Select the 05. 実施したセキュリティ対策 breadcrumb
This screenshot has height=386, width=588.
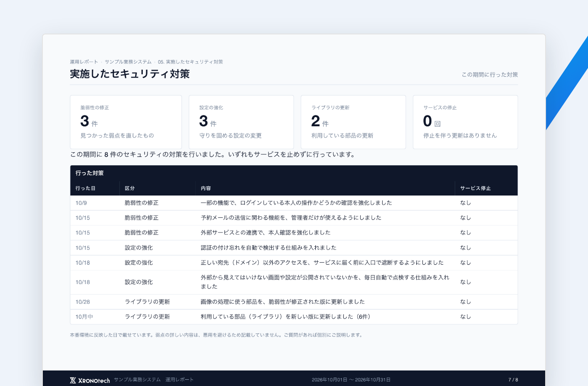(x=190, y=62)
